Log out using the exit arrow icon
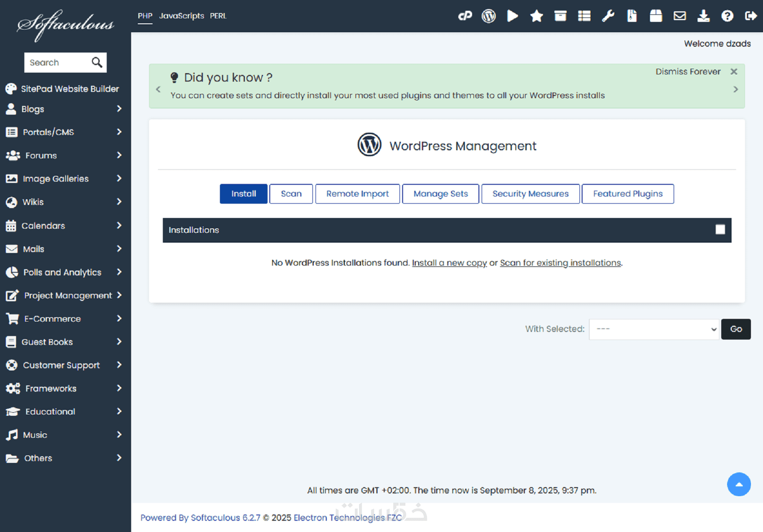763x532 pixels. pos(751,16)
